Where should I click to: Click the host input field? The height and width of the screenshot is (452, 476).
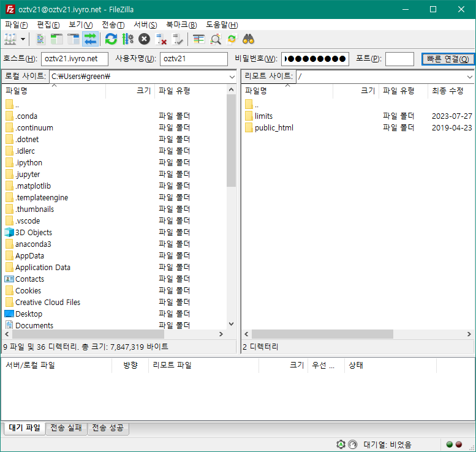click(75, 59)
